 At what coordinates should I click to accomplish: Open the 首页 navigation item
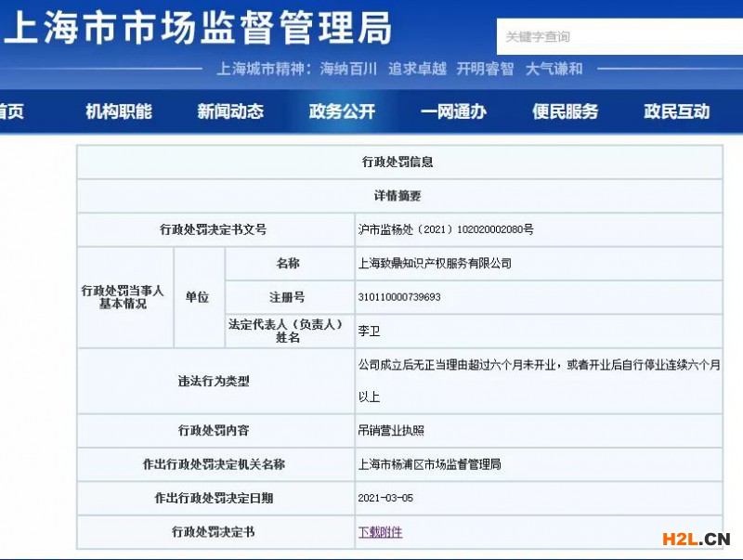point(11,111)
